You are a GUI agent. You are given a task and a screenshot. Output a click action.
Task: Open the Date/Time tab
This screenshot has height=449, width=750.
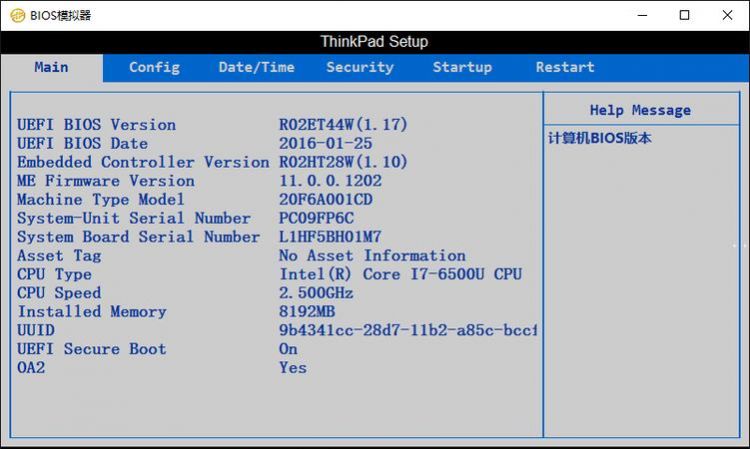(x=256, y=67)
